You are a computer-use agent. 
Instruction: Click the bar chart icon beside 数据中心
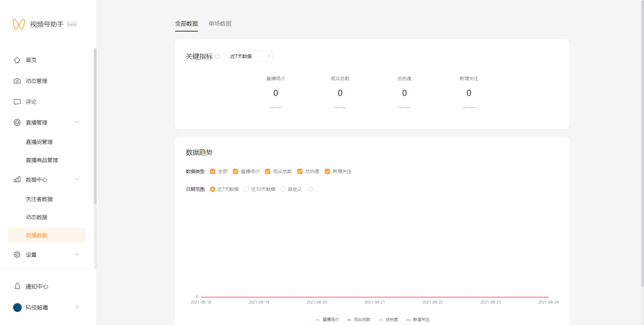[x=17, y=179]
